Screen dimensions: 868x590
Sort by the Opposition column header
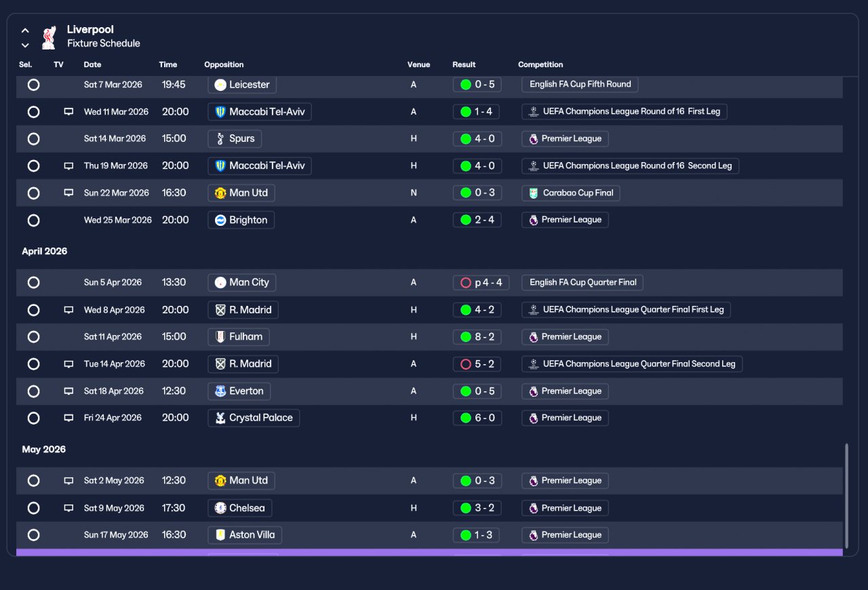click(224, 65)
